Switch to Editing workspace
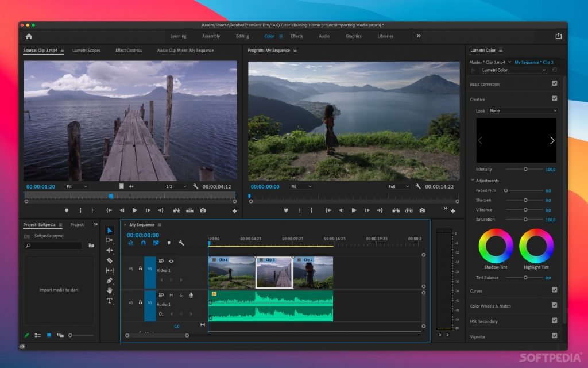588x368 pixels. 242,36
